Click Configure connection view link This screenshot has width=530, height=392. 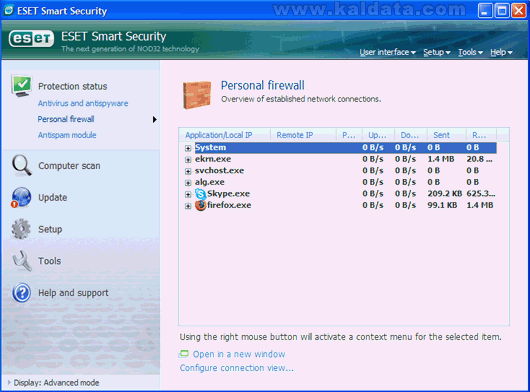pyautogui.click(x=237, y=368)
